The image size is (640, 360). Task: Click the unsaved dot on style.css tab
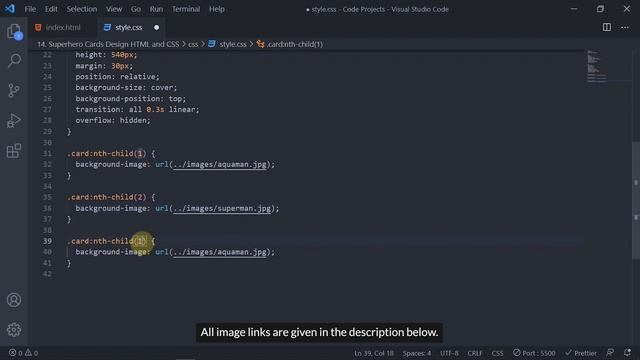click(x=156, y=27)
